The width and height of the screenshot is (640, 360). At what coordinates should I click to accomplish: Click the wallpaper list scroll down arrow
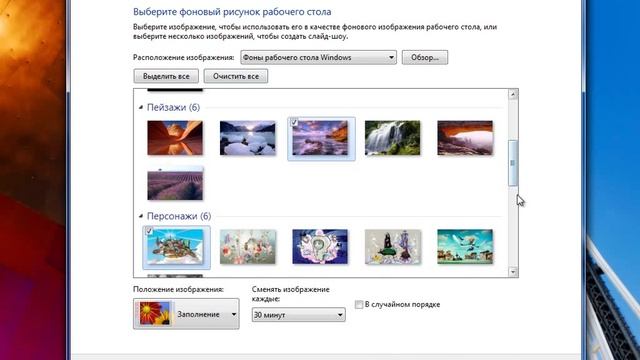click(513, 272)
